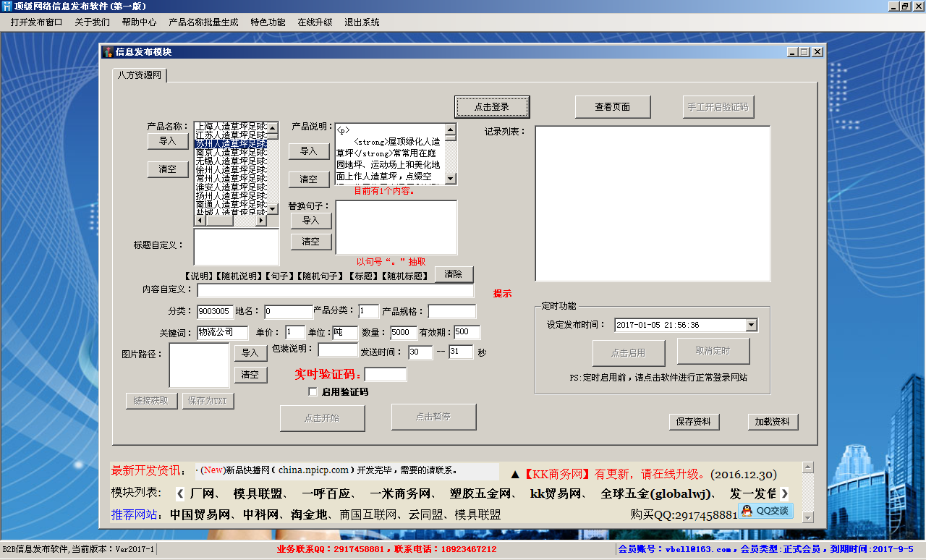
Task: Click 关键词 field containing 物流公司
Action: pos(224,333)
